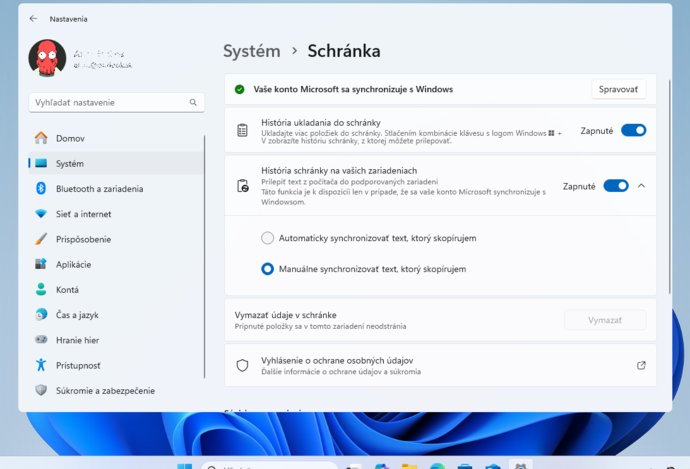
Task: Open Vyhlásenie o ochrane osobných údajov
Action: pos(440,365)
